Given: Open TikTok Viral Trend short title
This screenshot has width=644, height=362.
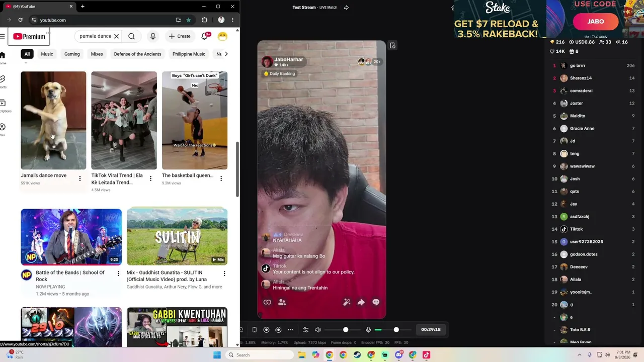Looking at the screenshot, I should click(117, 179).
